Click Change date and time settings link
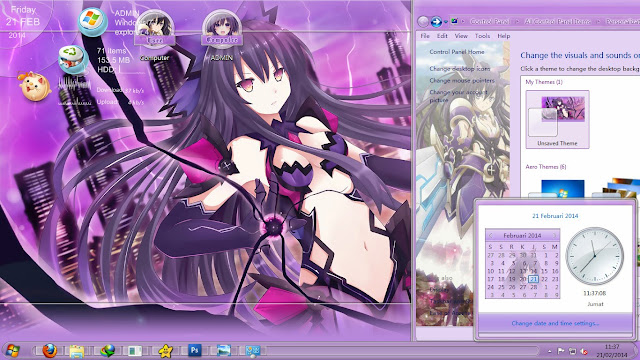The image size is (640, 360). pos(555,323)
